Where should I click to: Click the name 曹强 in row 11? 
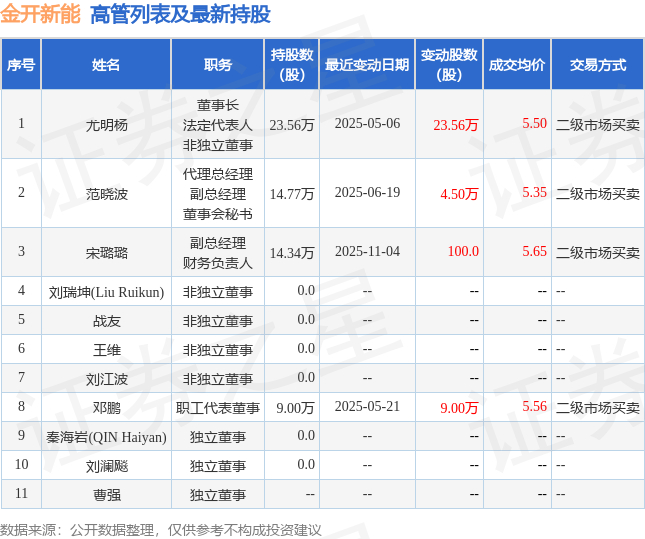107,495
